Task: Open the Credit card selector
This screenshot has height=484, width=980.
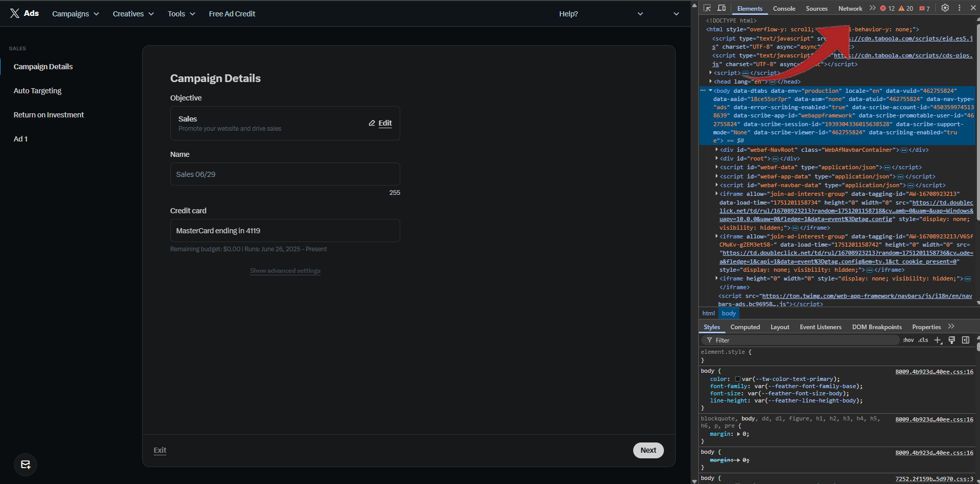Action: [x=285, y=231]
